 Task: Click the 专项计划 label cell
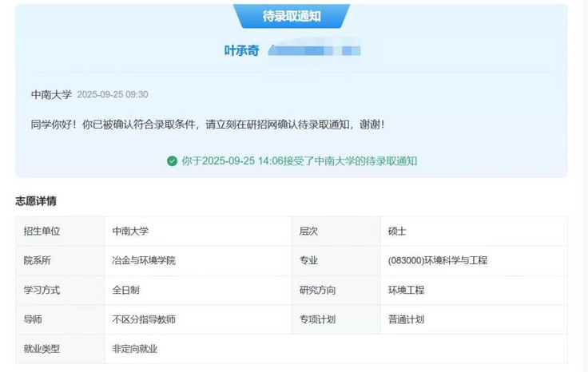317,319
